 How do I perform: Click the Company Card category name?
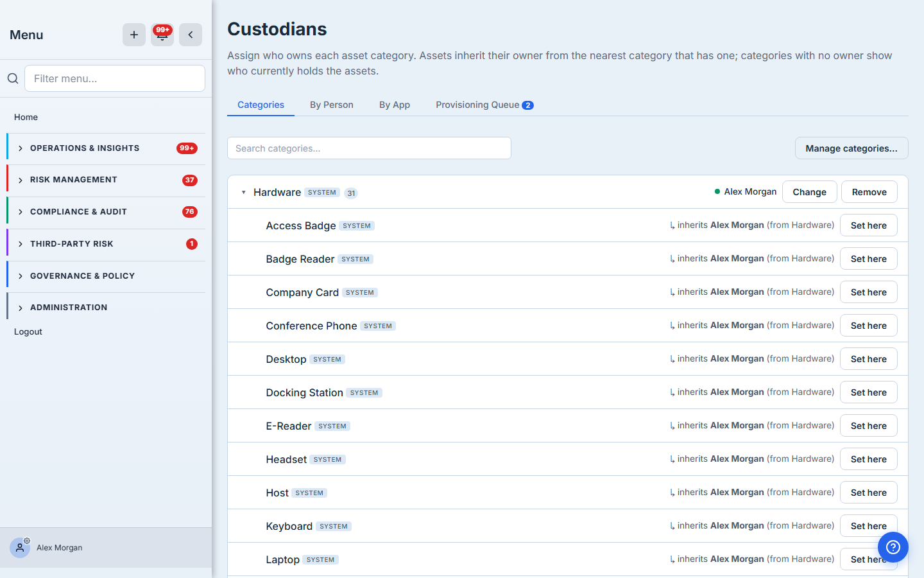coord(302,292)
